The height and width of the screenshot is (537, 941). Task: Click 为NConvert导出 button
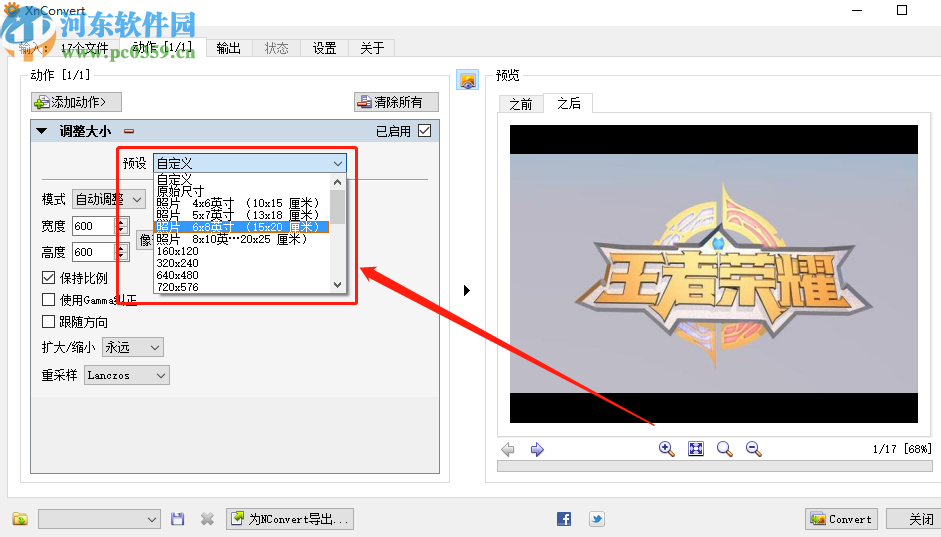290,519
